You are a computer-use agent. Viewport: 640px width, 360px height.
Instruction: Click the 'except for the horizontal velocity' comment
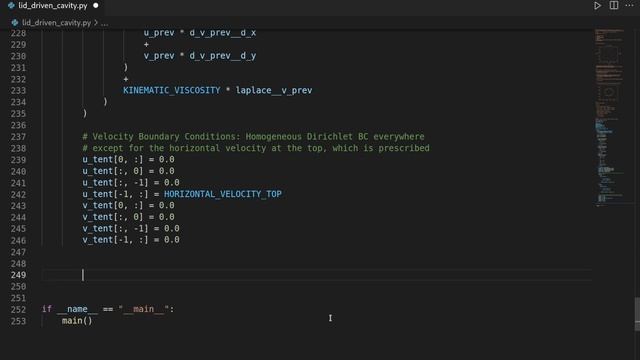(x=256, y=148)
